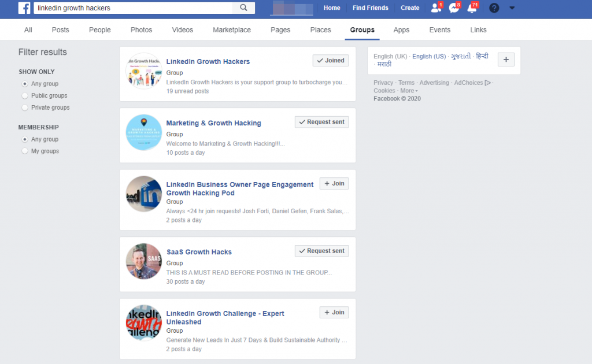Switch to the Links tab

[x=478, y=30]
